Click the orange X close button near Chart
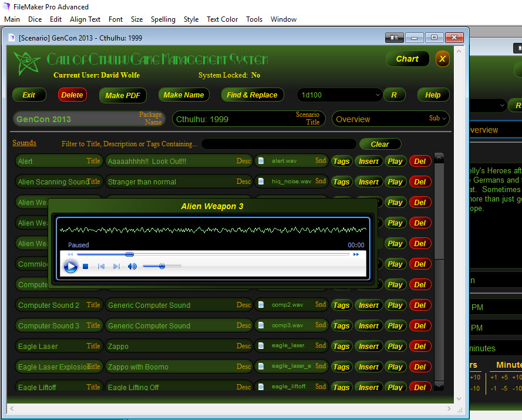The image size is (522, 420). pos(442,59)
